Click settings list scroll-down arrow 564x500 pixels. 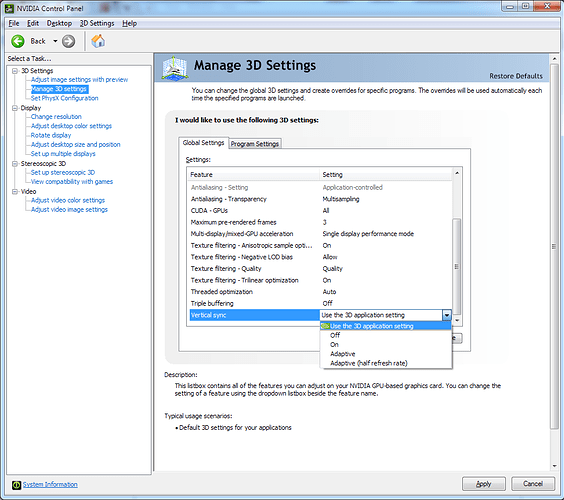[x=457, y=320]
